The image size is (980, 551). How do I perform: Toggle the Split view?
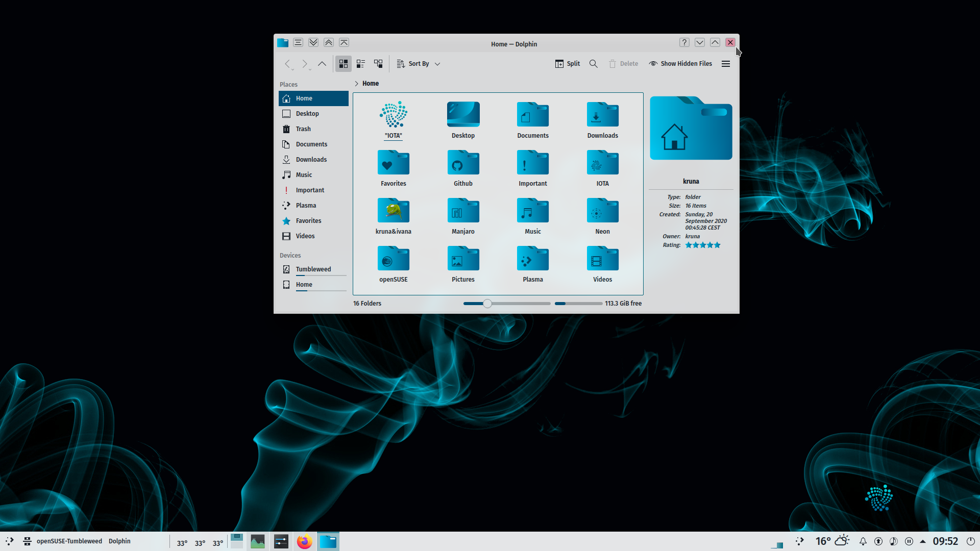[x=568, y=64]
